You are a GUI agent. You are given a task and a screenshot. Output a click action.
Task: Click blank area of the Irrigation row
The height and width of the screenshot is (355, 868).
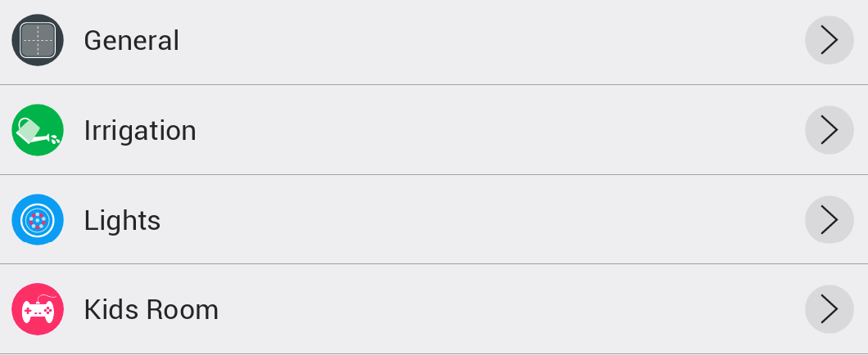pyautogui.click(x=491, y=130)
